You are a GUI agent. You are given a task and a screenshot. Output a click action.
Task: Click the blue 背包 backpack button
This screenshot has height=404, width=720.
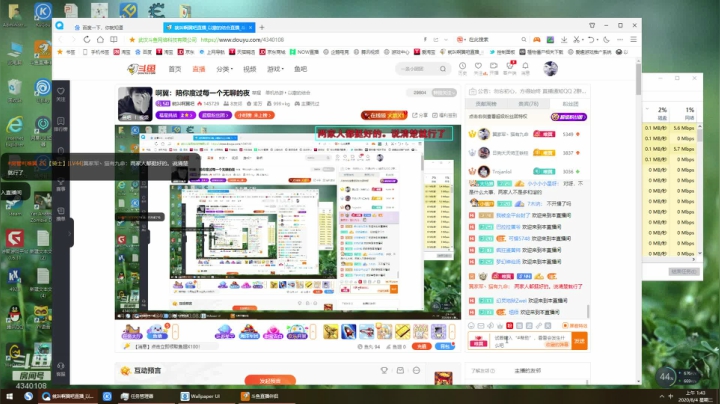tap(444, 346)
